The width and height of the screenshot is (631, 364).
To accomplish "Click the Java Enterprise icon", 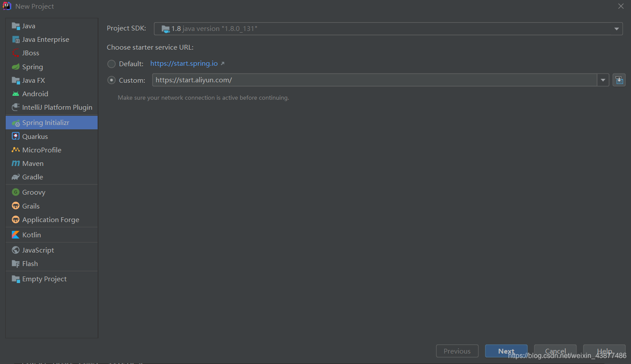I will (x=16, y=40).
